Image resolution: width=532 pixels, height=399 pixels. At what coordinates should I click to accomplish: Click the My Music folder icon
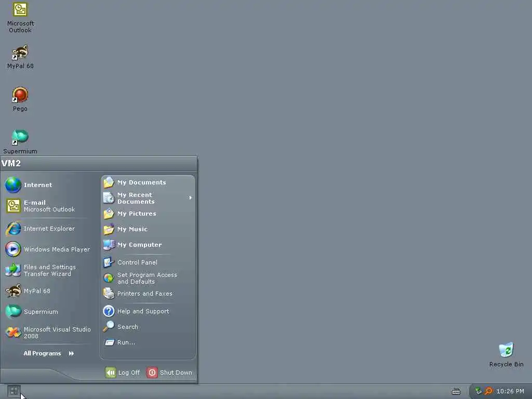[x=109, y=229]
